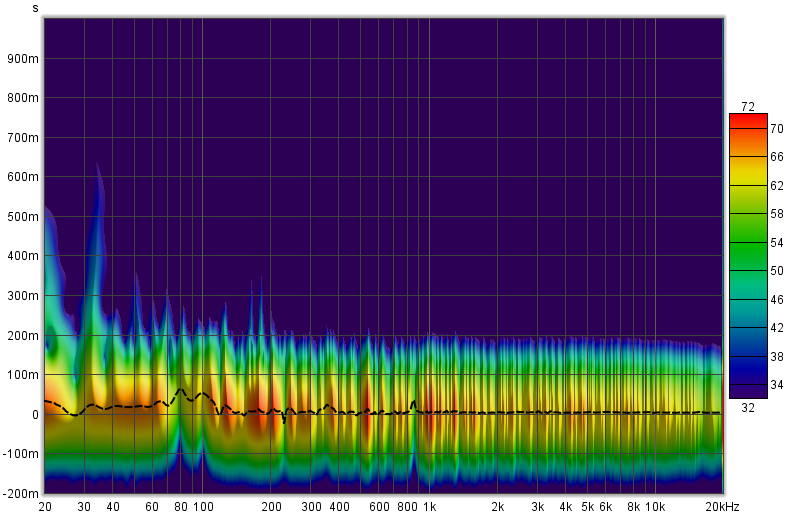Image resolution: width=800 pixels, height=519 pixels.
Task: Click the 700m time axis label
Action: pyautogui.click(x=23, y=137)
